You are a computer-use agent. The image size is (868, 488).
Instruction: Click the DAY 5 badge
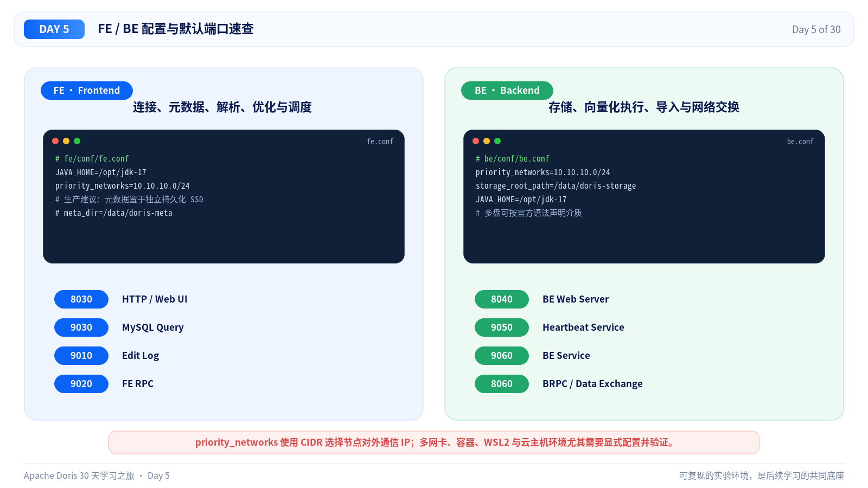pyautogui.click(x=54, y=29)
